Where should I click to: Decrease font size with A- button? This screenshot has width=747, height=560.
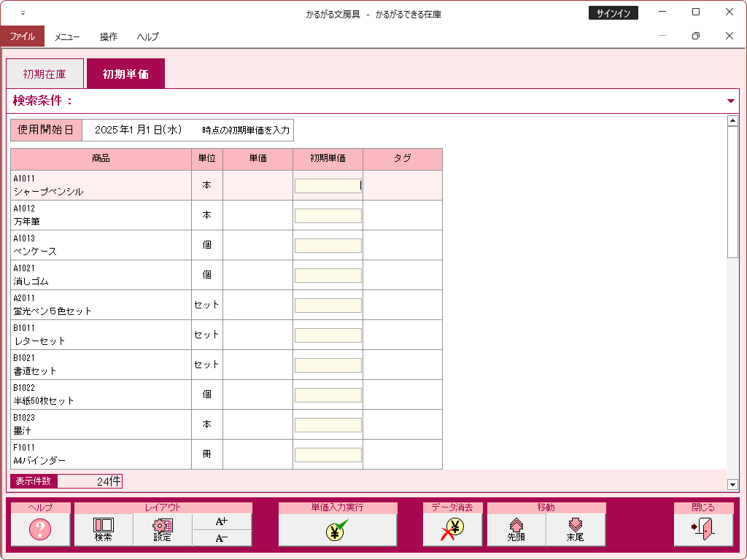point(222,538)
